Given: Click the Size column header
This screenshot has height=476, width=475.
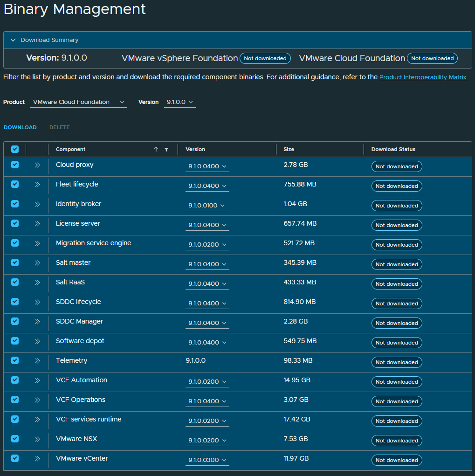Looking at the screenshot, I should tap(289, 149).
